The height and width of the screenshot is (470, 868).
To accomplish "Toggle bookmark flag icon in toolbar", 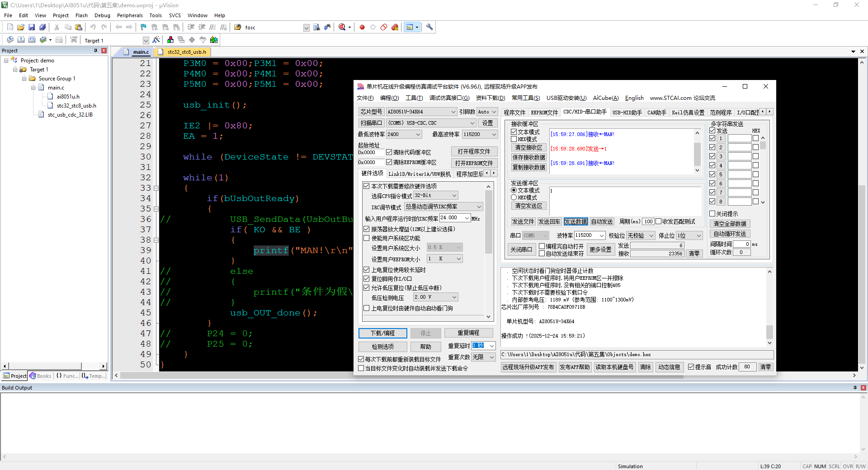I will pos(143,28).
